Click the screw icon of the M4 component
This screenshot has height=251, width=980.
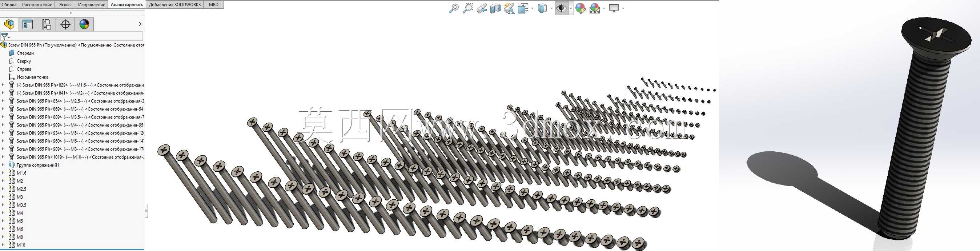tap(12, 125)
